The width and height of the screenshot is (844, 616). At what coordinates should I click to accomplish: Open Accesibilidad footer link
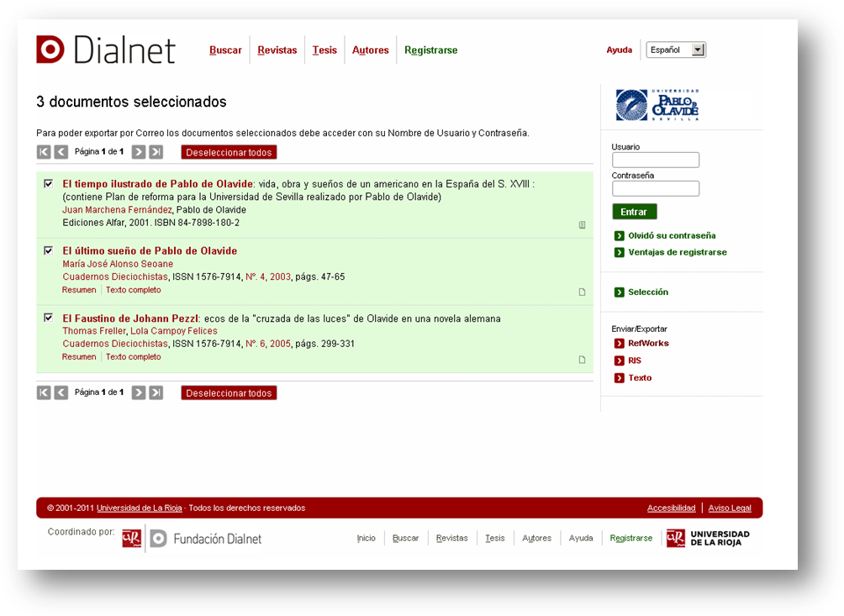671,508
